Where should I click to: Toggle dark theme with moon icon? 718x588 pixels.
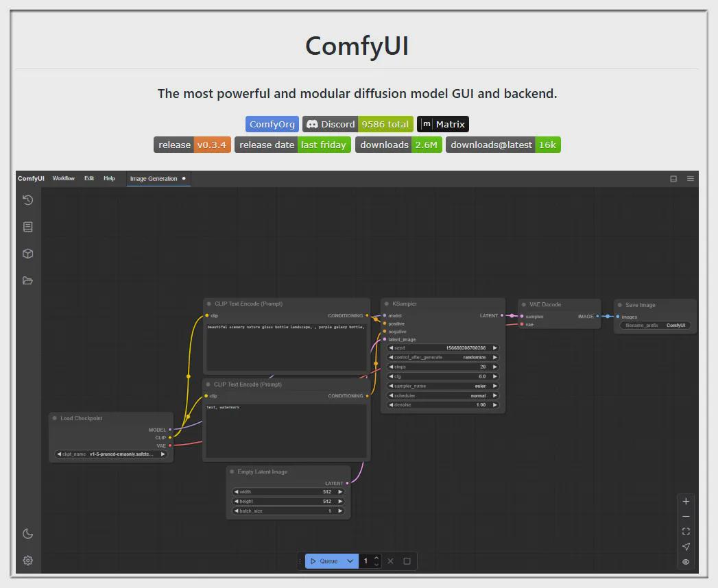point(27,534)
